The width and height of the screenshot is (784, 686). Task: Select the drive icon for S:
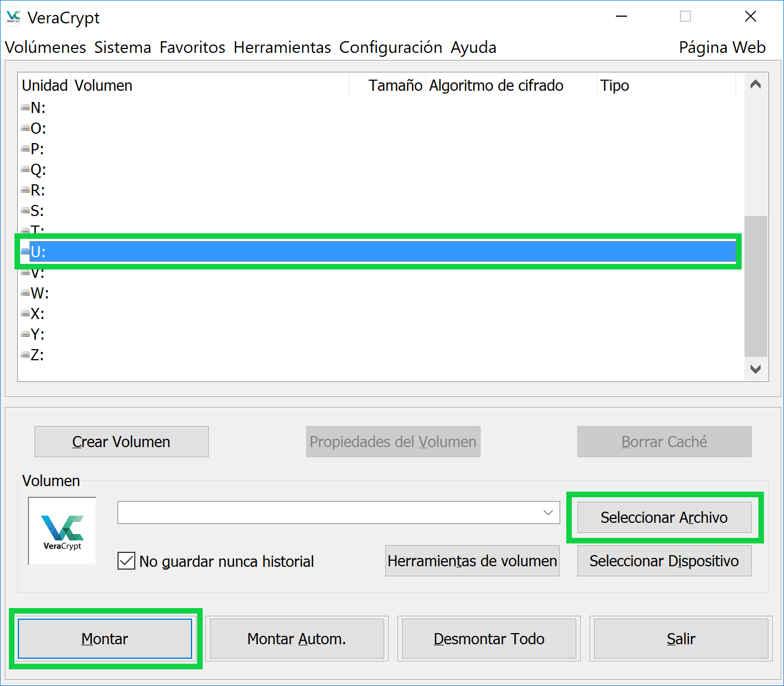pos(25,210)
